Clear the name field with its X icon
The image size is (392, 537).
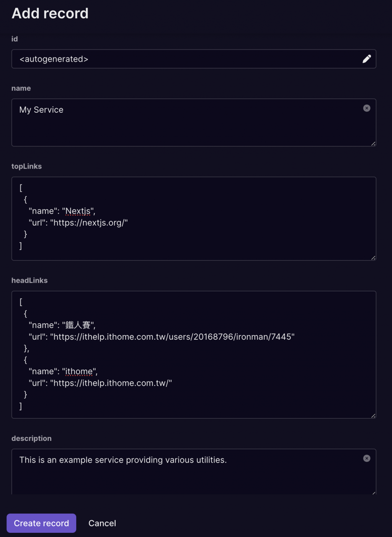(366, 108)
